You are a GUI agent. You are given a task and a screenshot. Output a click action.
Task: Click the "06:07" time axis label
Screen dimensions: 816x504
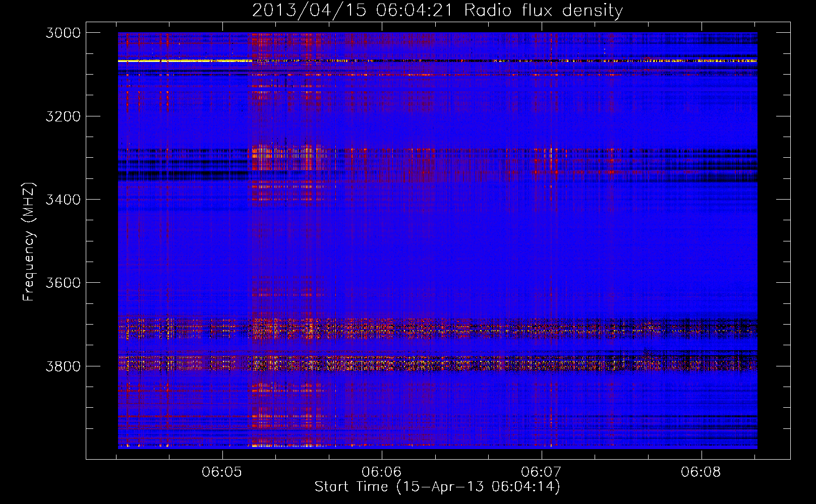[541, 472]
